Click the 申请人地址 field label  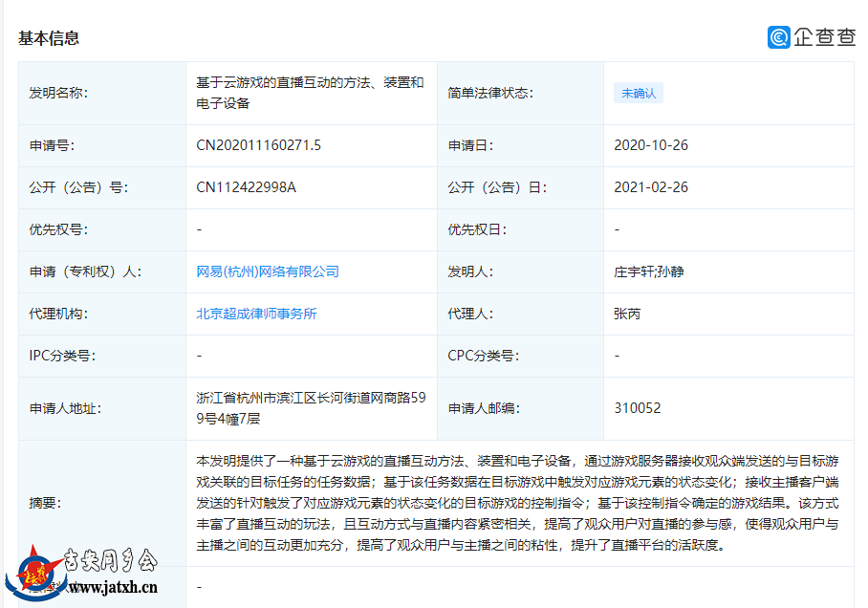coord(65,408)
